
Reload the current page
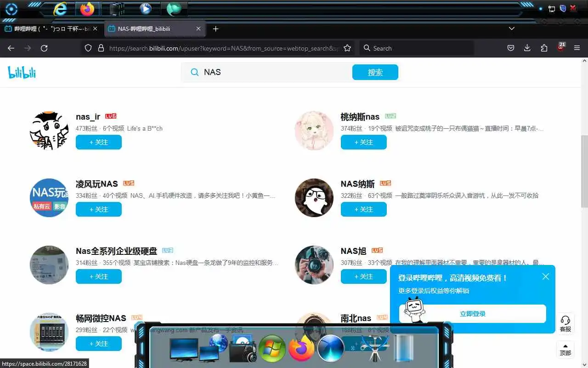[44, 48]
